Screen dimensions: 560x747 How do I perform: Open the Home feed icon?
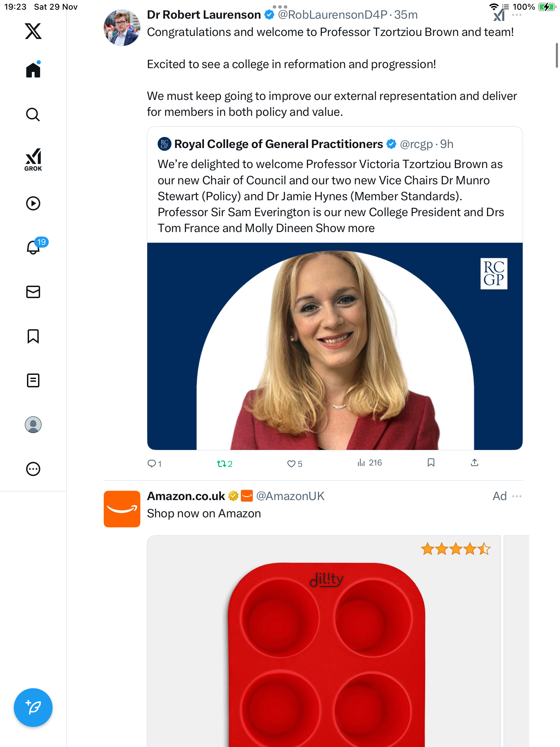coord(33,70)
